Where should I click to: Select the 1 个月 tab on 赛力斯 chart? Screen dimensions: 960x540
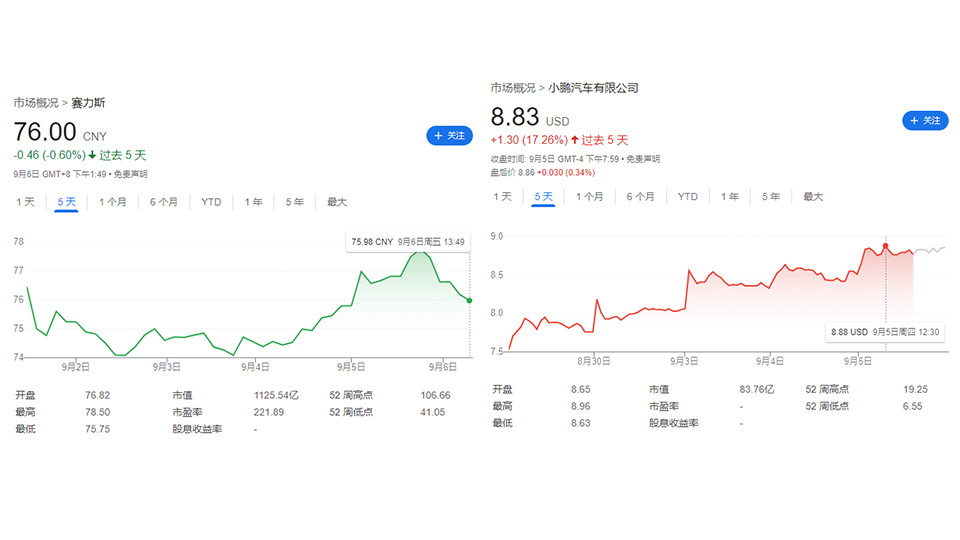(x=113, y=201)
